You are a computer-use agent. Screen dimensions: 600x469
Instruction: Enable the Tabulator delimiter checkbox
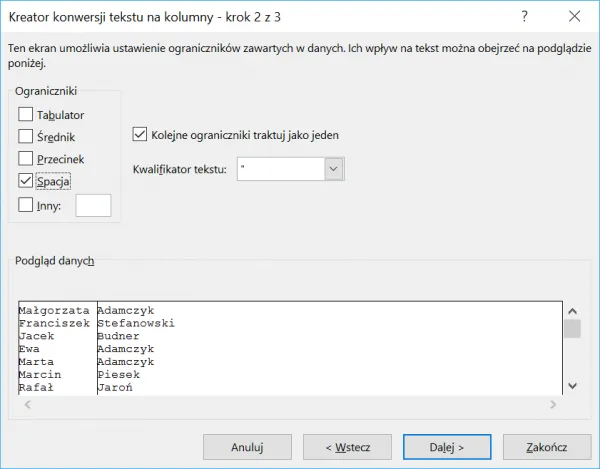[26, 114]
